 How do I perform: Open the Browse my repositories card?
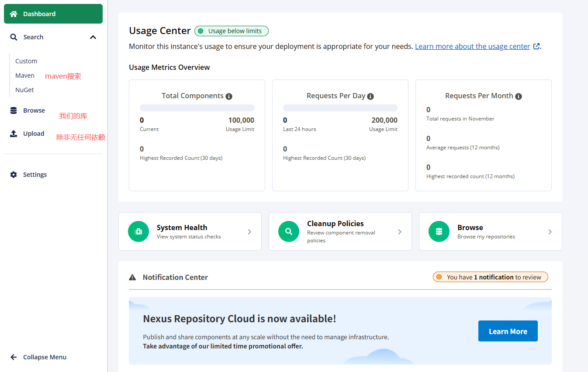click(x=491, y=231)
